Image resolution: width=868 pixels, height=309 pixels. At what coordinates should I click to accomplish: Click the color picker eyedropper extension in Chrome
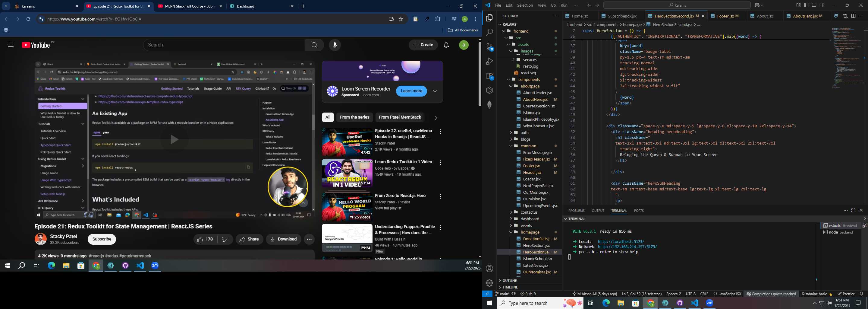pos(426,19)
